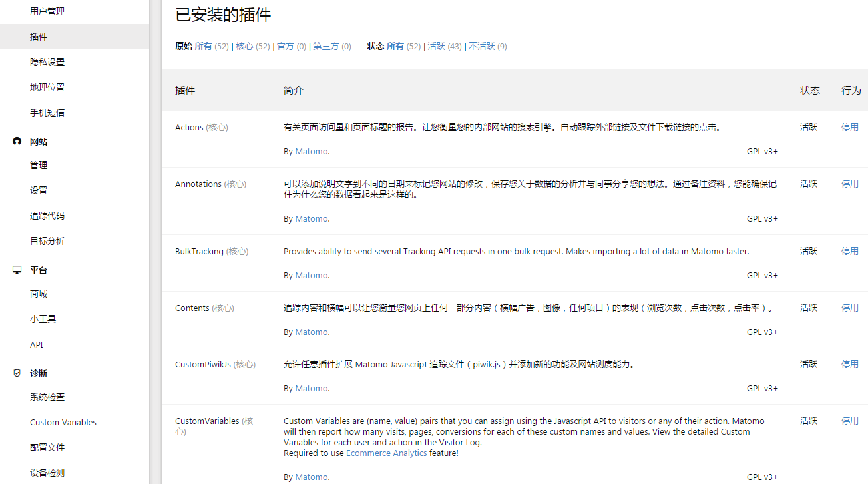Filter status by 所有 (52)

click(404, 46)
